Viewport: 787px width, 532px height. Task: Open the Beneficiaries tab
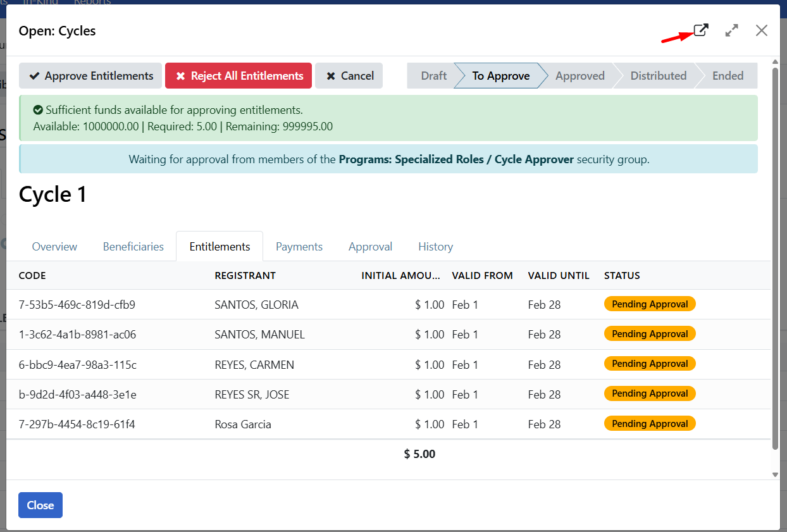pyautogui.click(x=133, y=247)
